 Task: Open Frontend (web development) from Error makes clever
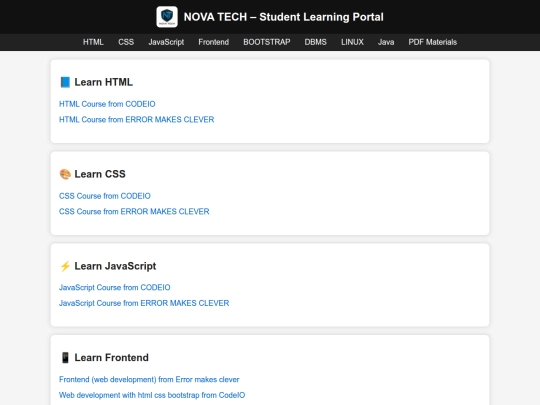click(149, 380)
